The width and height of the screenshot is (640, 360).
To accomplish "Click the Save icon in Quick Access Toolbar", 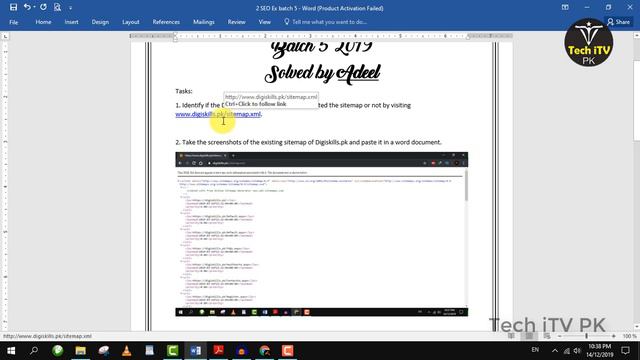I will pyautogui.click(x=13, y=7).
